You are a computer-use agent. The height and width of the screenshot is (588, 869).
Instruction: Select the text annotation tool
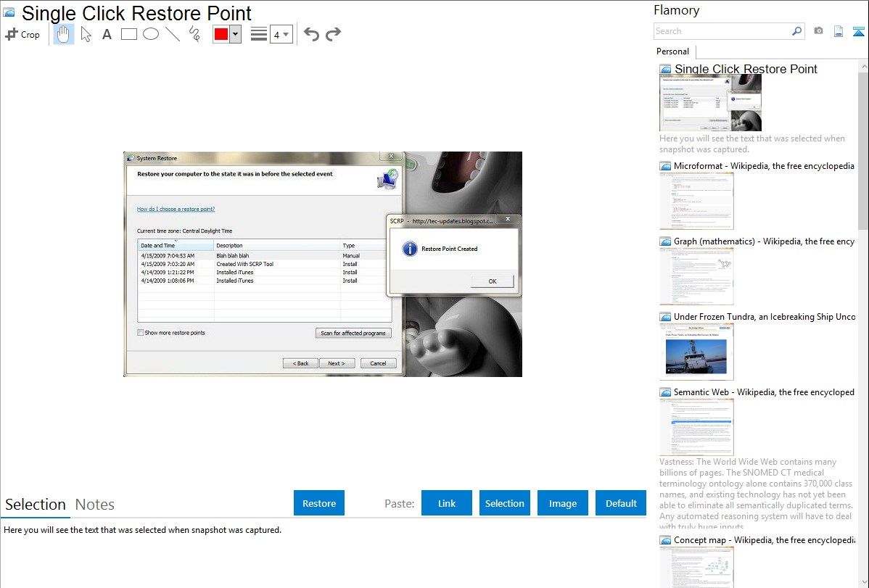click(107, 34)
